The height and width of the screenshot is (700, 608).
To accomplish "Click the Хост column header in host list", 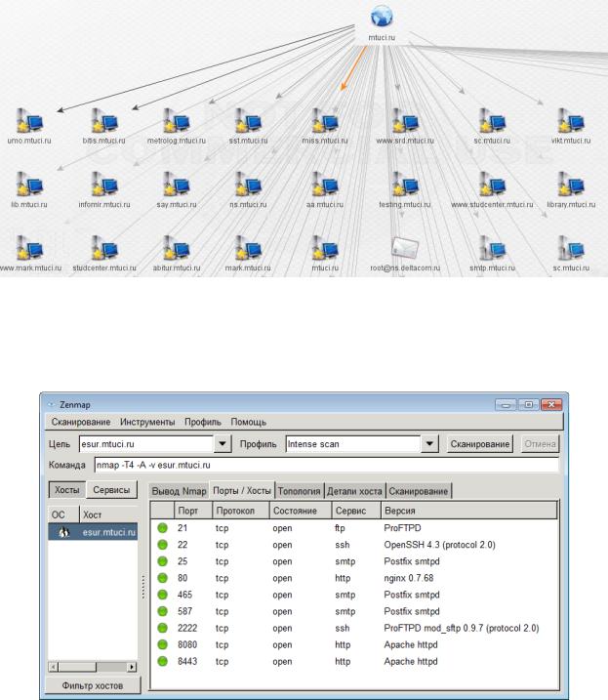I will point(108,515).
